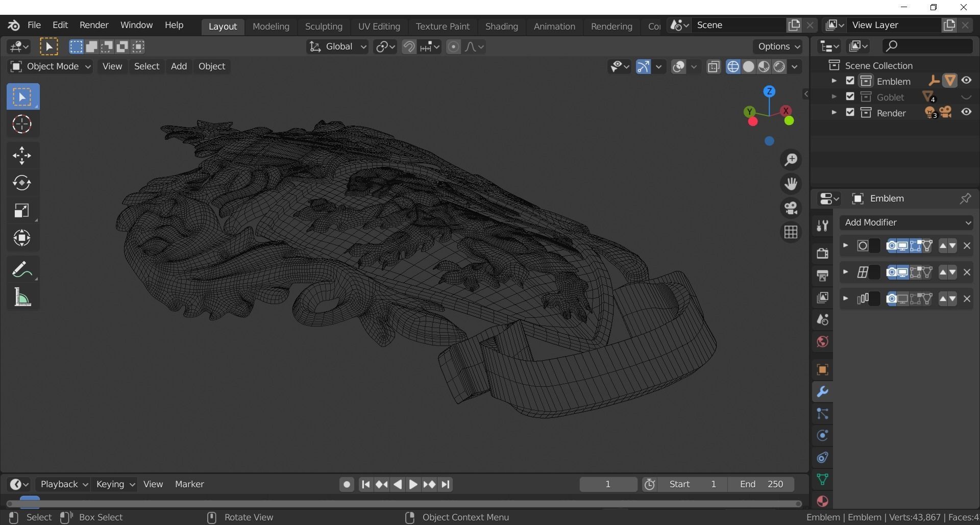Open the Modifier properties wrench tab
The image size is (980, 525).
click(x=822, y=392)
